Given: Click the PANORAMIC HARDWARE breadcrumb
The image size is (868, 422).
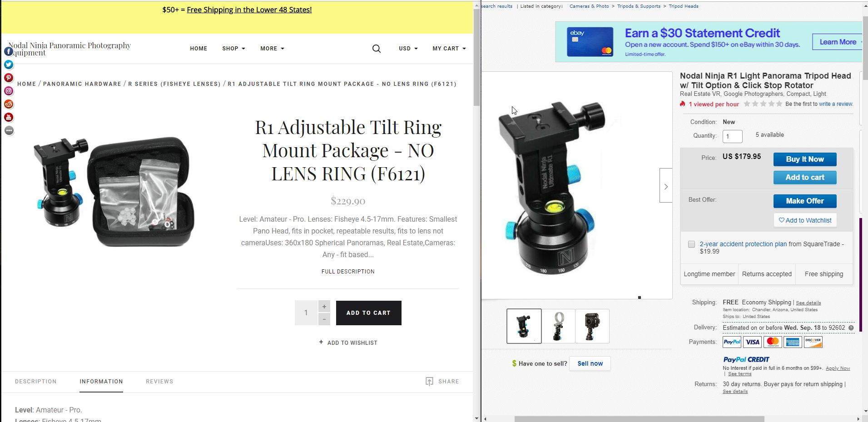Looking at the screenshot, I should point(82,84).
